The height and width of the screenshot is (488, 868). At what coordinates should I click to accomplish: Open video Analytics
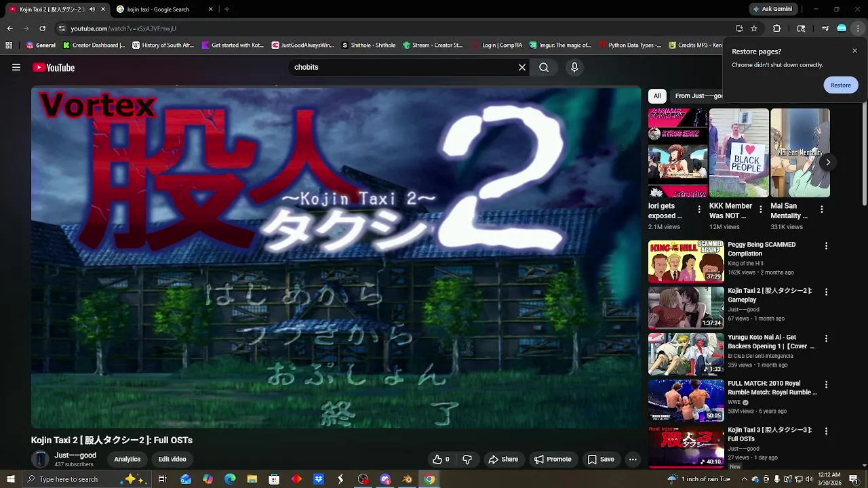(x=127, y=459)
